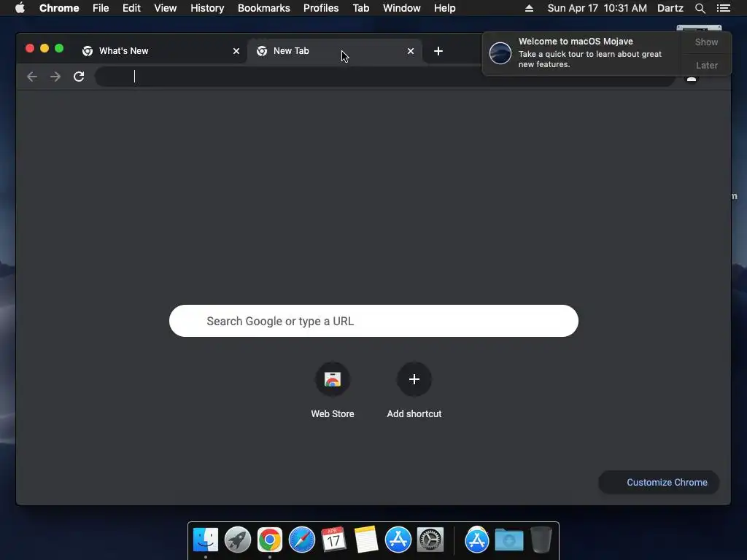Viewport: 747px width, 560px height.
Task: Click the back navigation arrow
Action: point(32,77)
